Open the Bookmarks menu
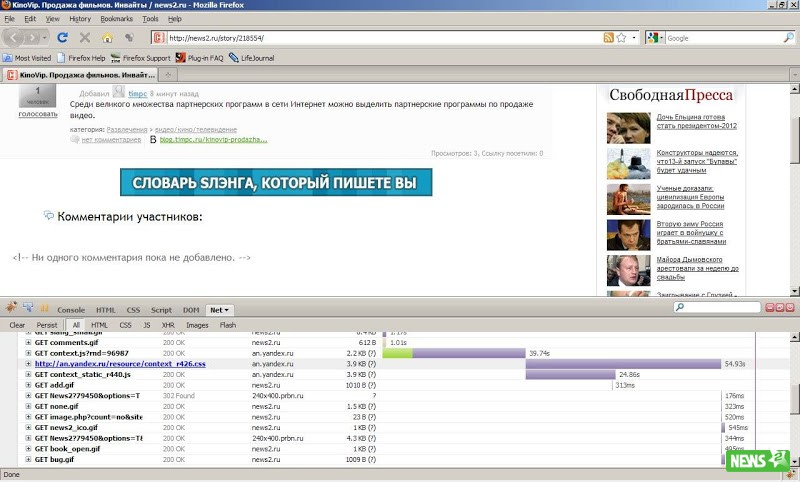This screenshot has height=482, width=800. pyautogui.click(x=116, y=19)
